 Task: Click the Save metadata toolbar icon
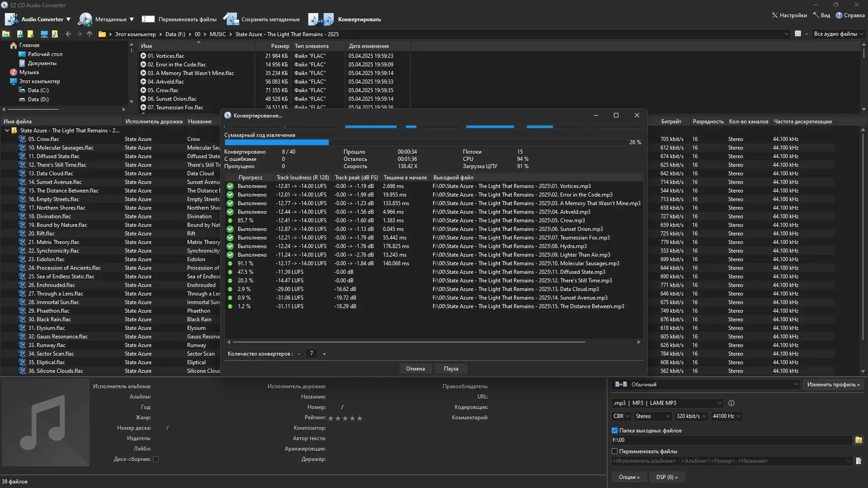pos(231,19)
